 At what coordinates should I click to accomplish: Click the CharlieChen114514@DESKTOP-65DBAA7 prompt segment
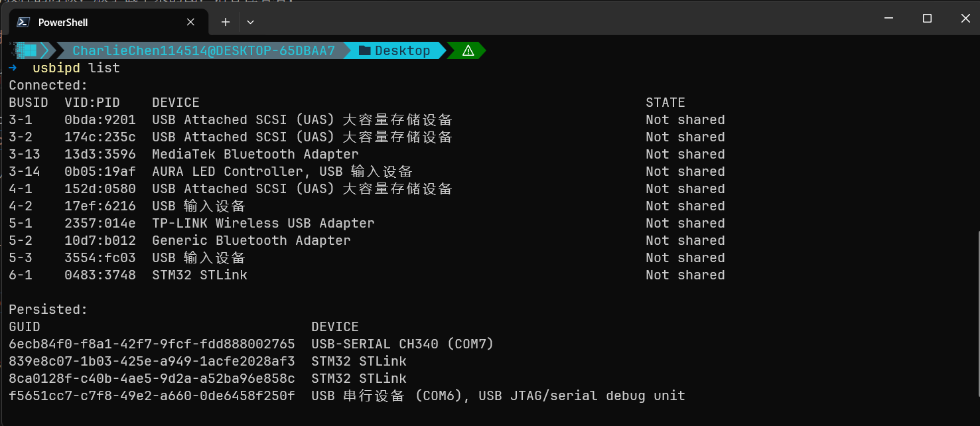pyautogui.click(x=204, y=50)
